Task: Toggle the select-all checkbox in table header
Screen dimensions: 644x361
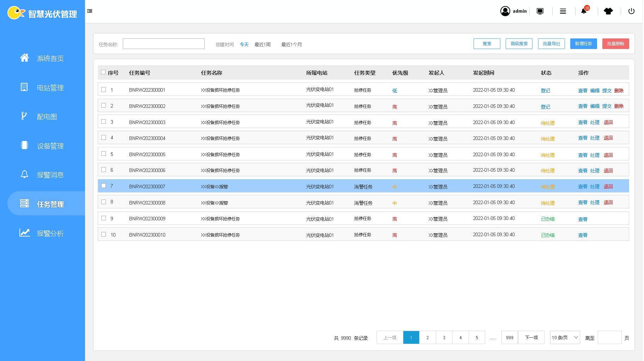Action: (103, 72)
